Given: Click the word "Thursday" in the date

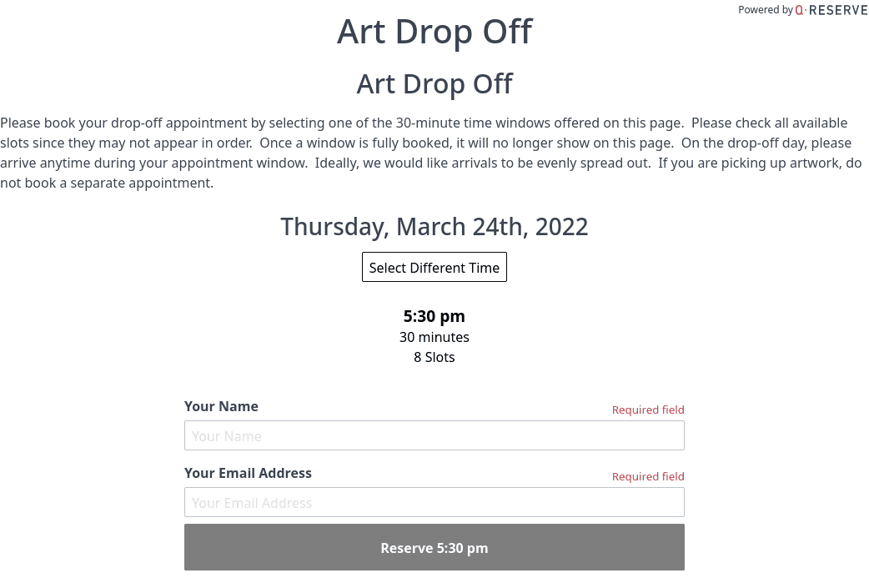Looking at the screenshot, I should tap(334, 227).
